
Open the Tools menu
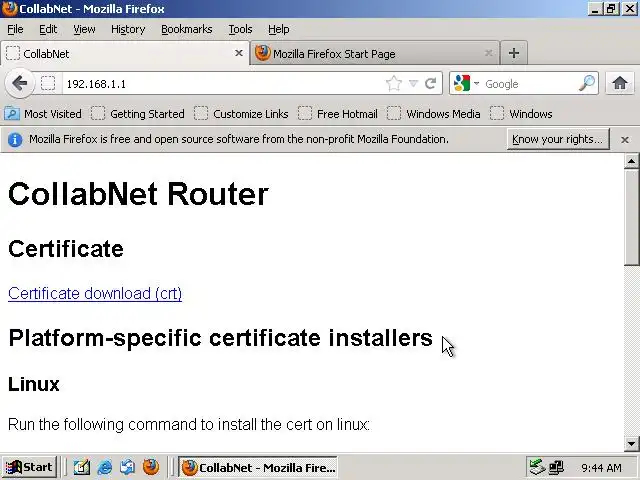tap(240, 29)
